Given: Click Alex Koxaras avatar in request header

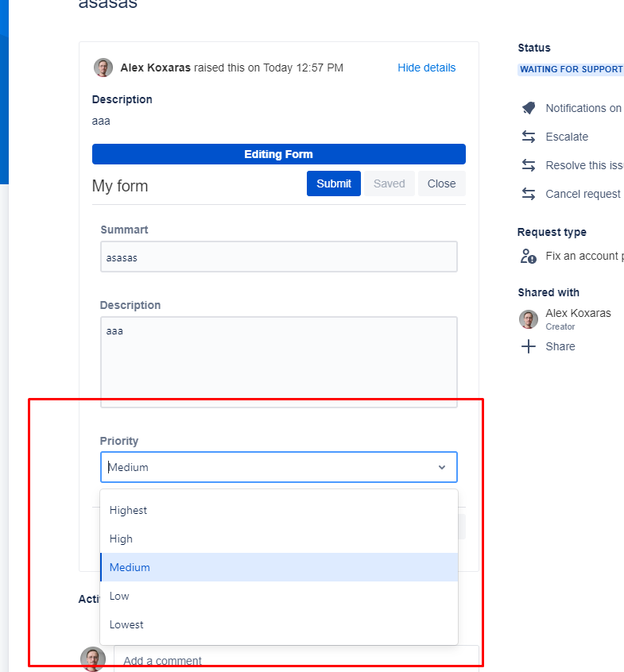Looking at the screenshot, I should 103,68.
